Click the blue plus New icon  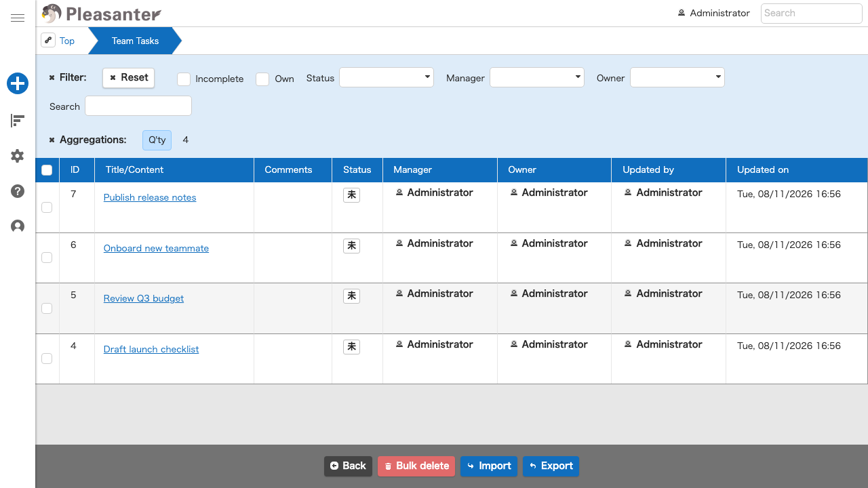(x=18, y=84)
